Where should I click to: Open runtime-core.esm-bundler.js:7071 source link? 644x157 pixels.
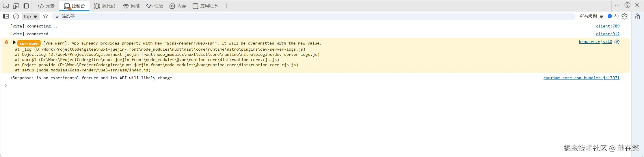581,78
